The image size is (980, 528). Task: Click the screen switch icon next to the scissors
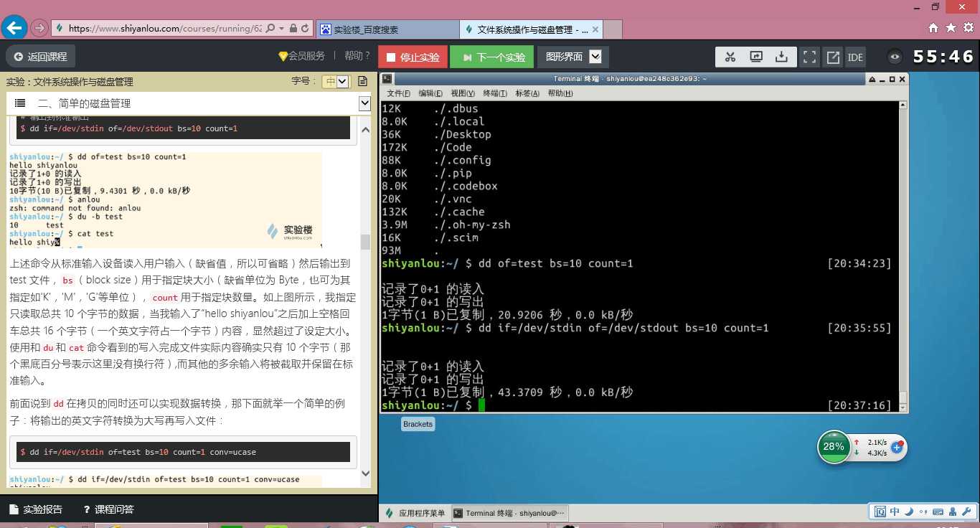coord(756,57)
